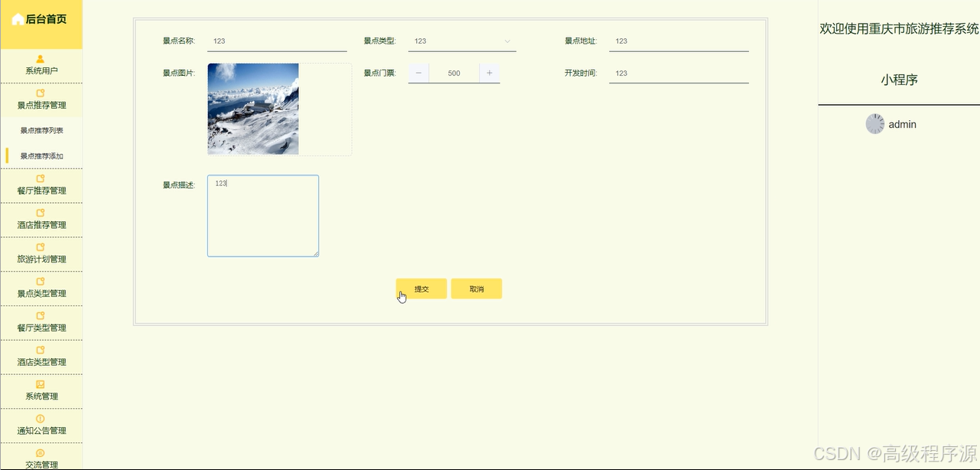The image size is (980, 470).
Task: Open the 系统用户 menu
Action: click(x=41, y=66)
